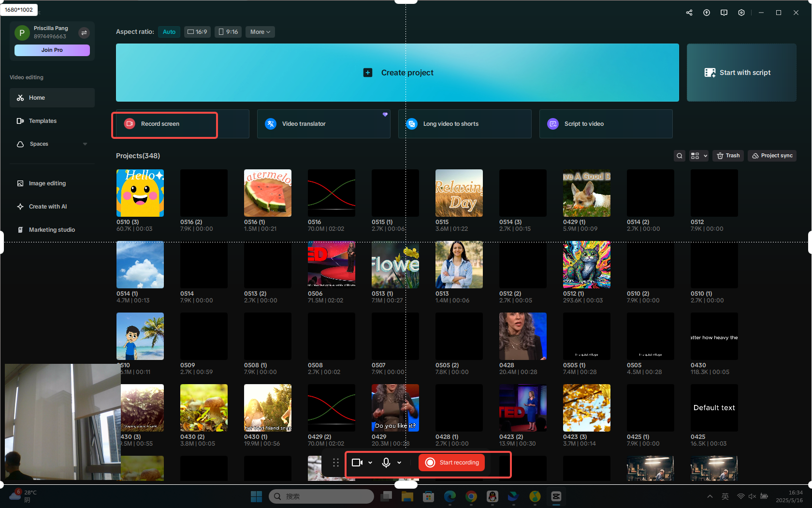Image resolution: width=812 pixels, height=508 pixels.
Task: Open the project view layout dropdown
Action: tap(698, 155)
